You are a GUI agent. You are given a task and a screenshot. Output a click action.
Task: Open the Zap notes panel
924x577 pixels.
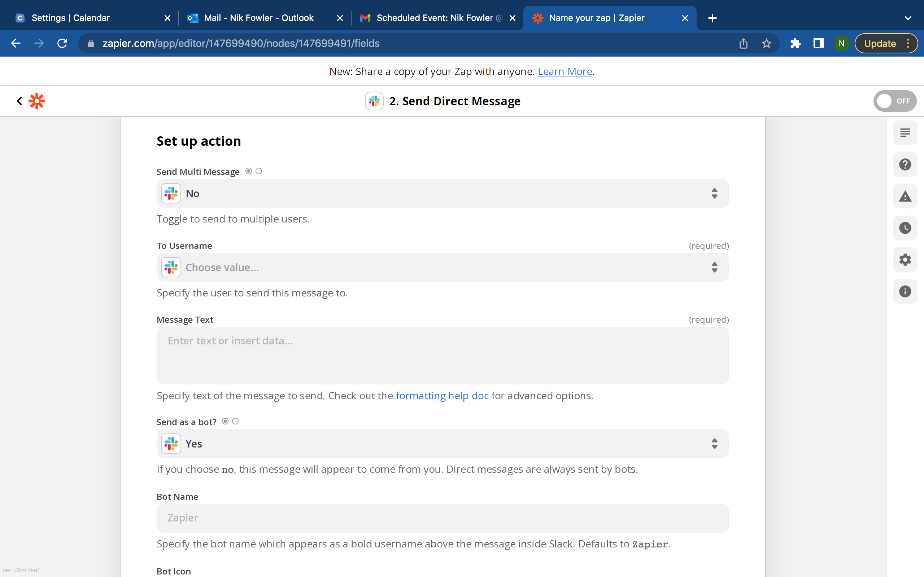coord(905,132)
